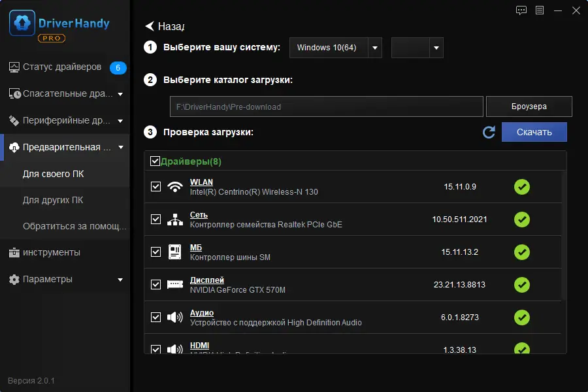Toggle the Драйверы(8) select-all checkbox
The height and width of the screenshot is (392, 588).
(155, 161)
